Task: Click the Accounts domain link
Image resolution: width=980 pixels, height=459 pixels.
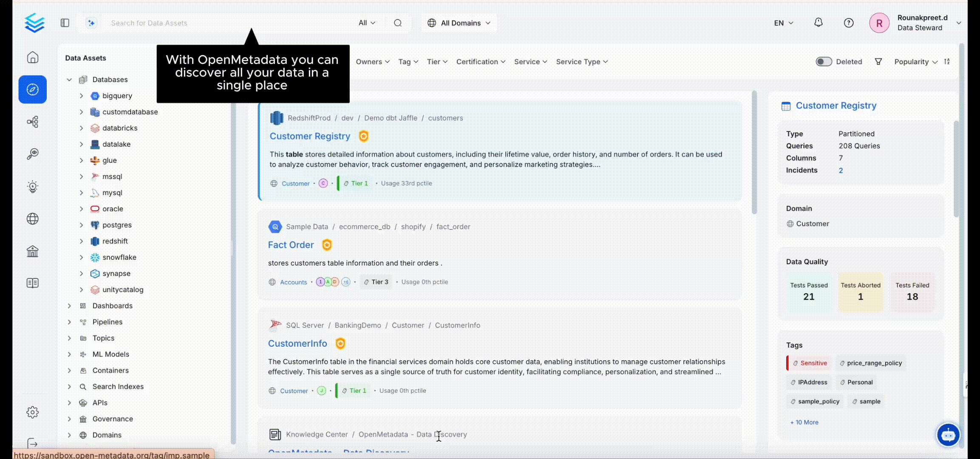Action: (293, 282)
